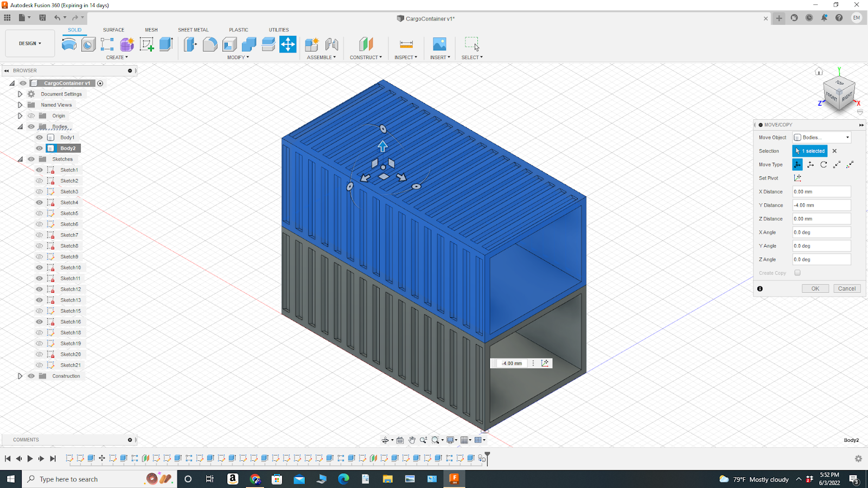Image resolution: width=868 pixels, height=488 pixels.
Task: Hide Body2 with its eye icon
Action: click(39, 149)
